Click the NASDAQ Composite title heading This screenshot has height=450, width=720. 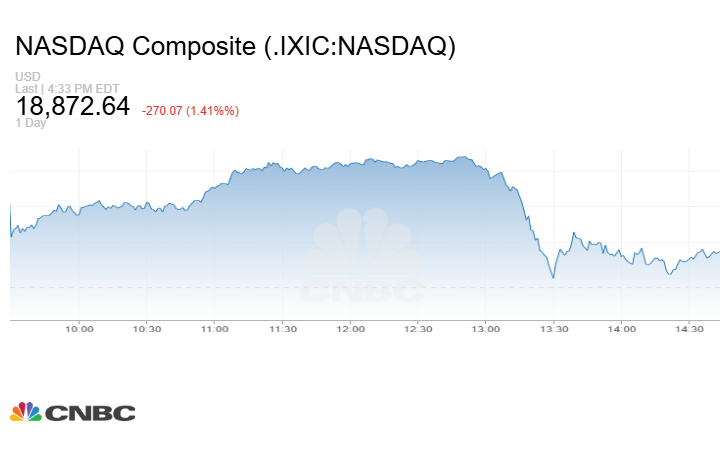(x=236, y=46)
